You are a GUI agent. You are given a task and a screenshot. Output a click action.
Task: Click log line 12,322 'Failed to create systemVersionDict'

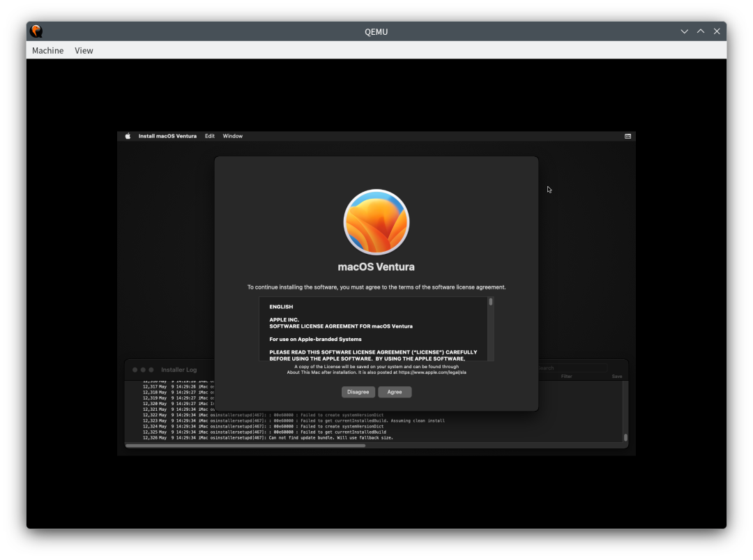tap(263, 415)
